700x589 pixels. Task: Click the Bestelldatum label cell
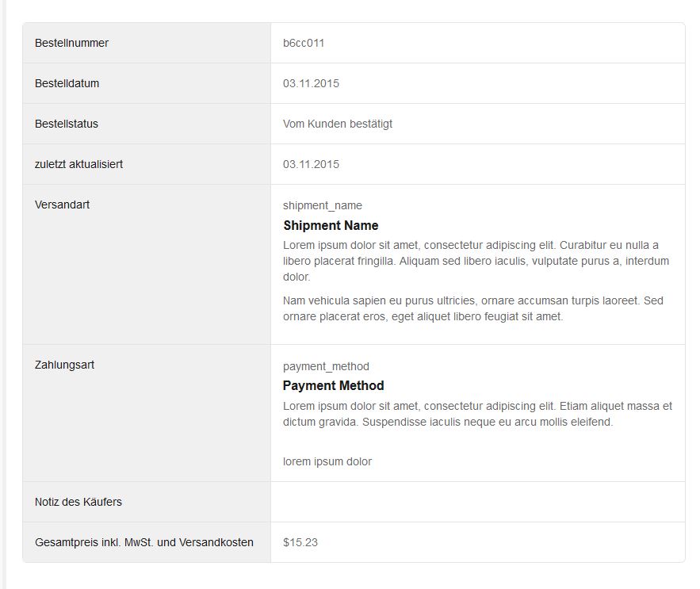tap(67, 83)
